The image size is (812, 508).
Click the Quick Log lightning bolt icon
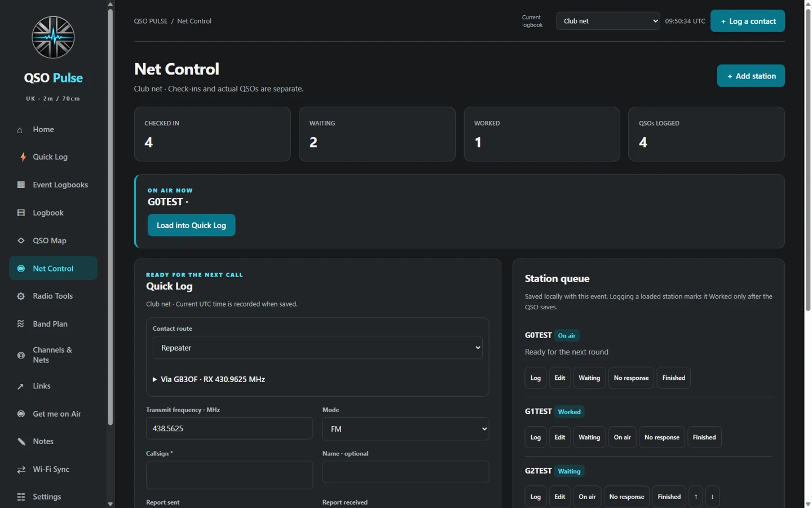tap(23, 157)
